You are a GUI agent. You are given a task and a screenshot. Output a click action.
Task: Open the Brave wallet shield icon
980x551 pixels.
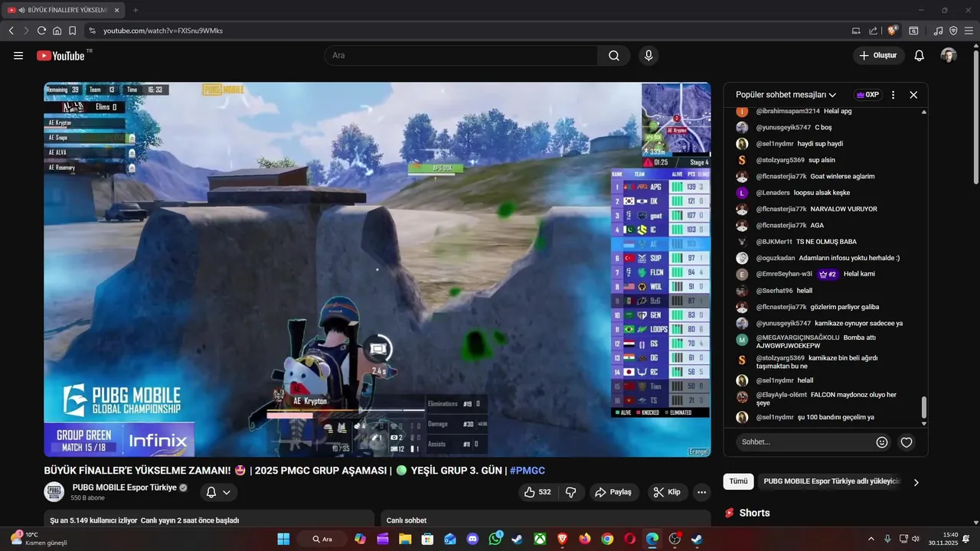tap(953, 31)
